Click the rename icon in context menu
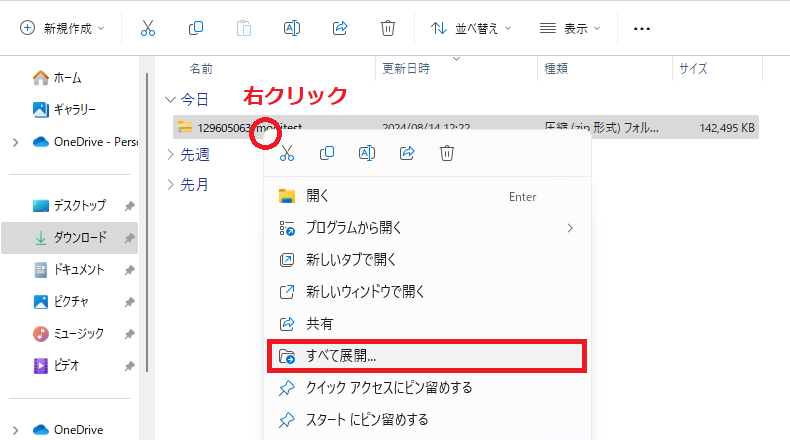The width and height of the screenshot is (790, 440). coord(367,153)
